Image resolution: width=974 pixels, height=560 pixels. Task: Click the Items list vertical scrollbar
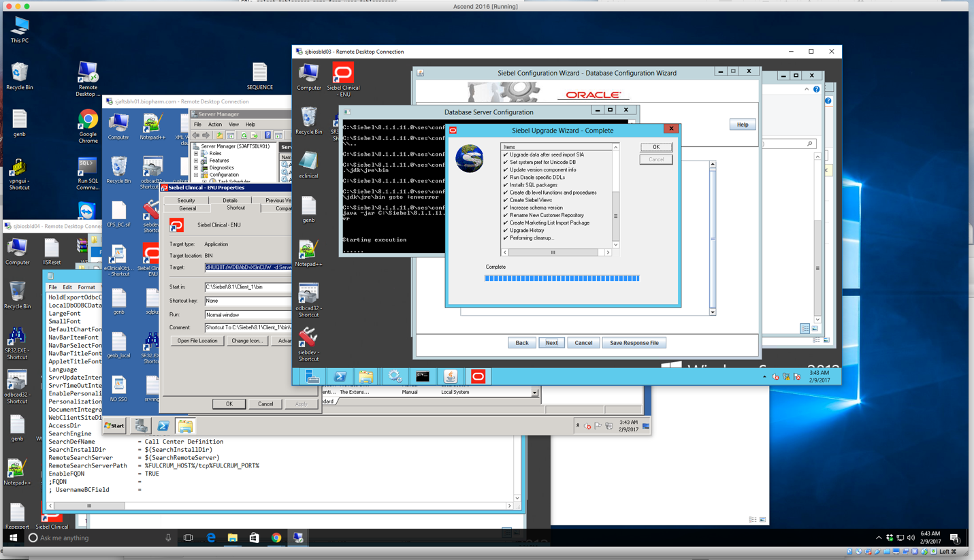[x=616, y=196]
